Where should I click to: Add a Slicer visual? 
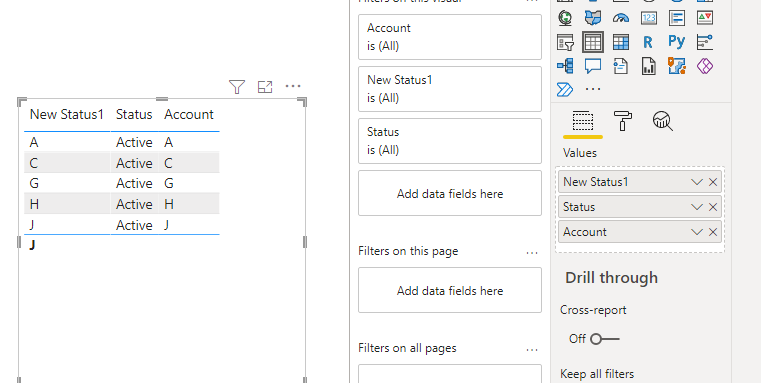pos(565,42)
